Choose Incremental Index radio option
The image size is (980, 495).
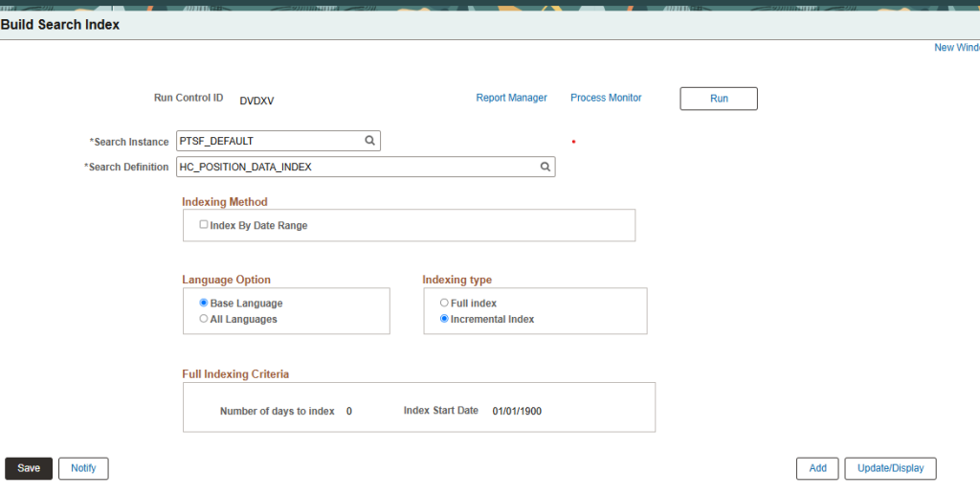[x=444, y=319]
